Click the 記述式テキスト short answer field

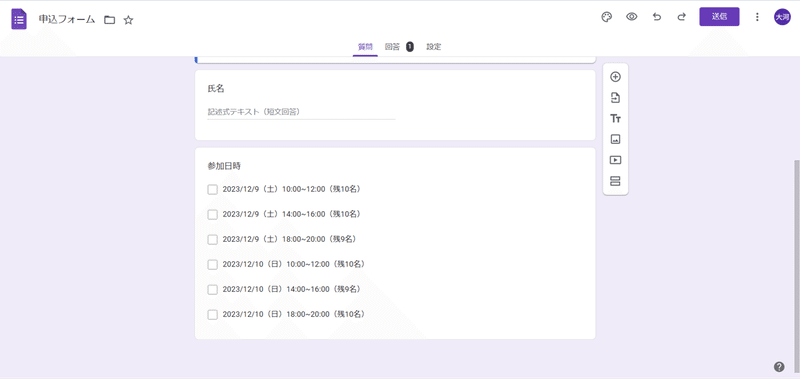coord(301,112)
